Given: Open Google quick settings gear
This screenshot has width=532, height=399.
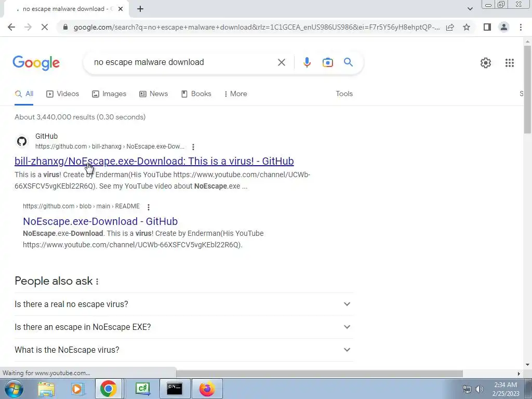Looking at the screenshot, I should click(x=486, y=63).
